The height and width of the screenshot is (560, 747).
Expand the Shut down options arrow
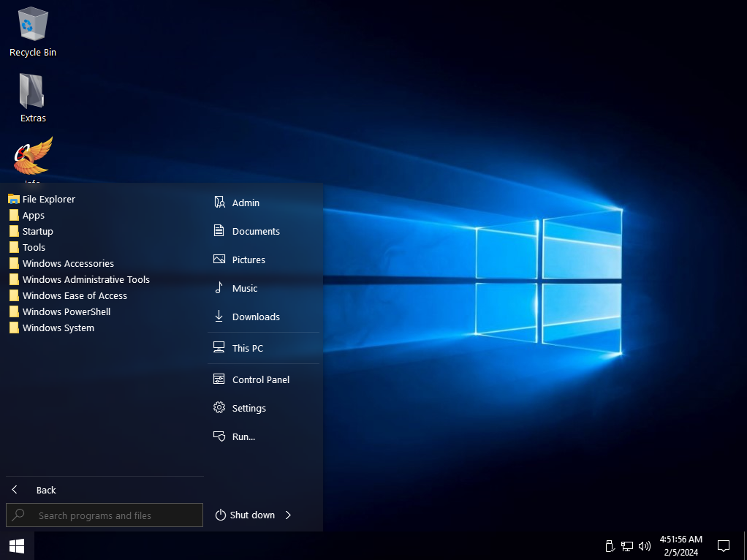point(288,515)
